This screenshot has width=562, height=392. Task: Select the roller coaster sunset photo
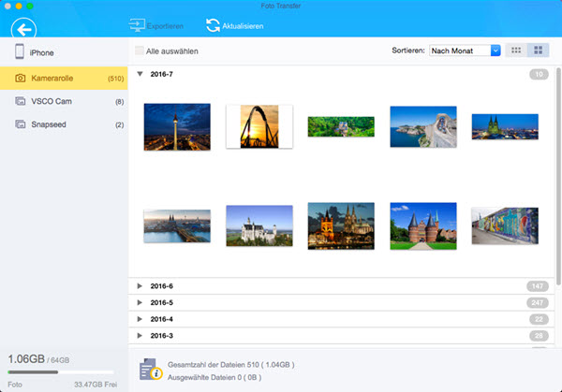click(x=259, y=125)
